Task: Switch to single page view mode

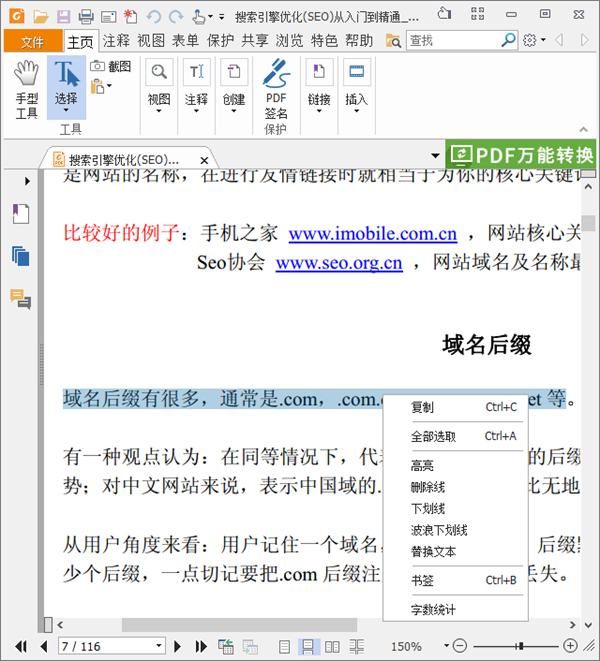Action: click(285, 646)
